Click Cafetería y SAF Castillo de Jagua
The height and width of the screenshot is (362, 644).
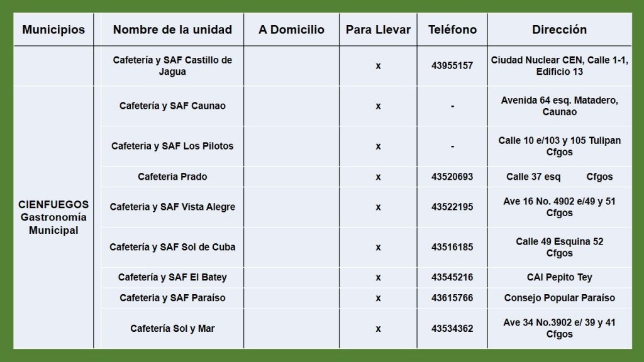172,65
